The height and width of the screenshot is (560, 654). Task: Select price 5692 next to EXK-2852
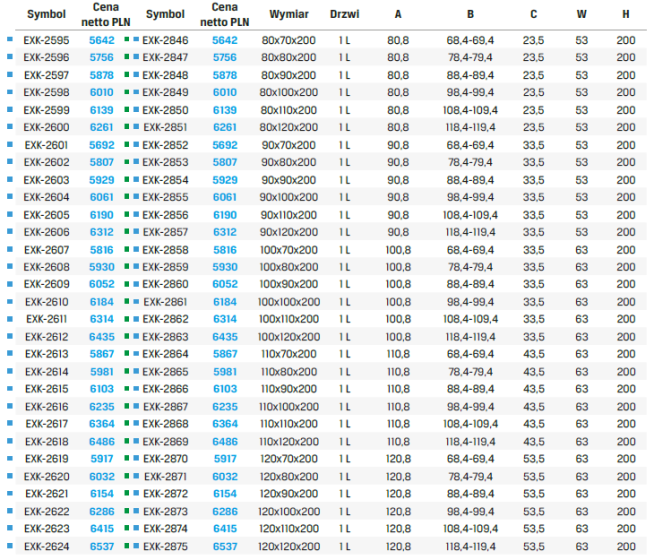tap(225, 146)
